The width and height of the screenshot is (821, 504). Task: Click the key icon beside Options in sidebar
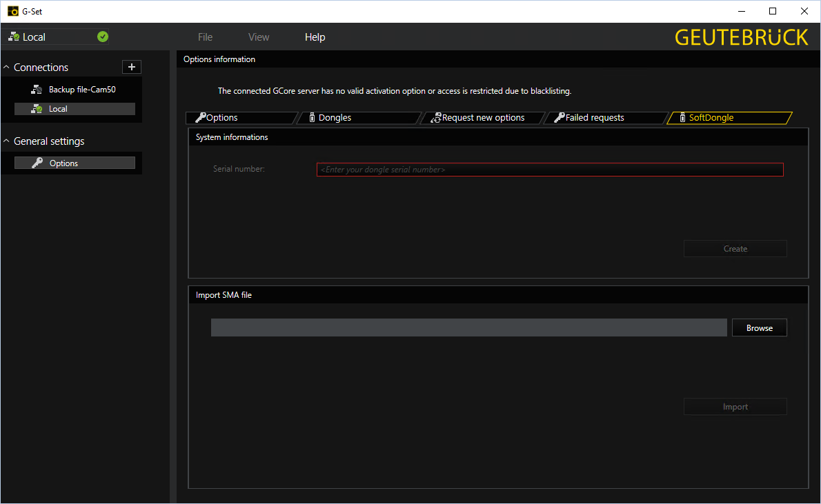point(37,163)
